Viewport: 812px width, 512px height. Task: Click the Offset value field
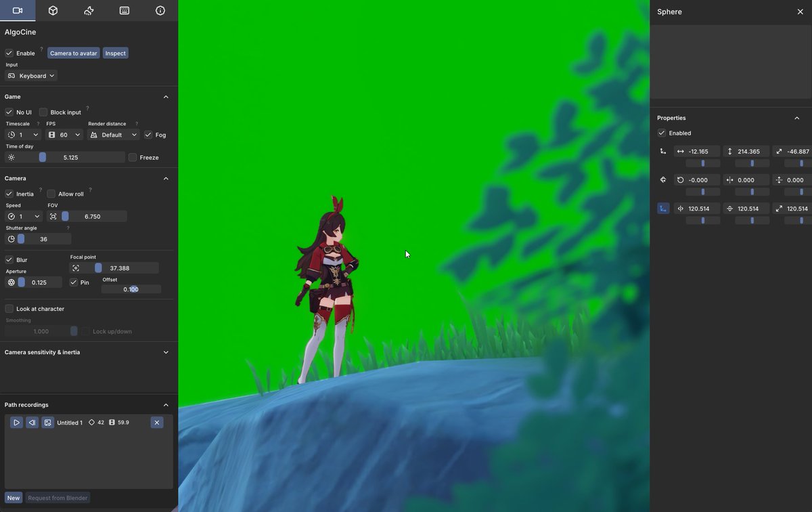pyautogui.click(x=131, y=289)
